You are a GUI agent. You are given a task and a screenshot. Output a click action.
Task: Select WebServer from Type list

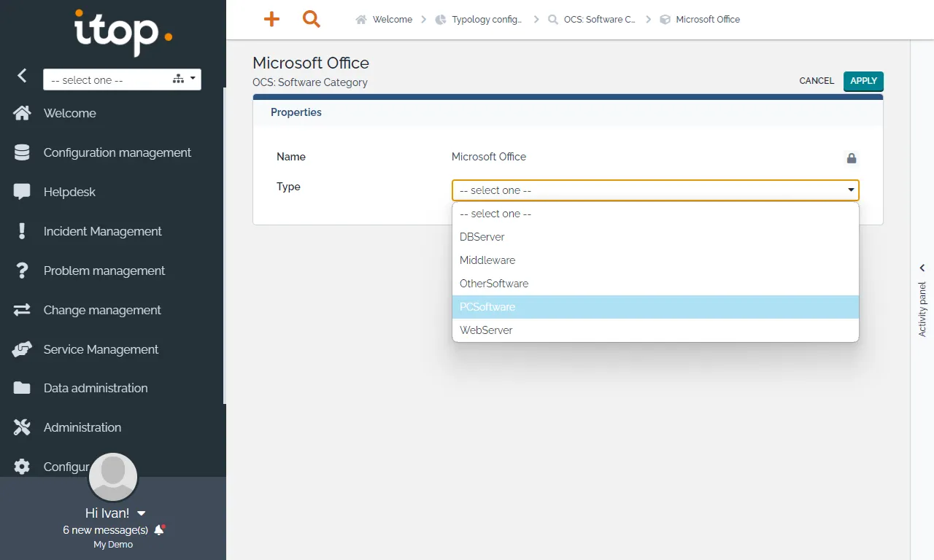click(x=655, y=330)
